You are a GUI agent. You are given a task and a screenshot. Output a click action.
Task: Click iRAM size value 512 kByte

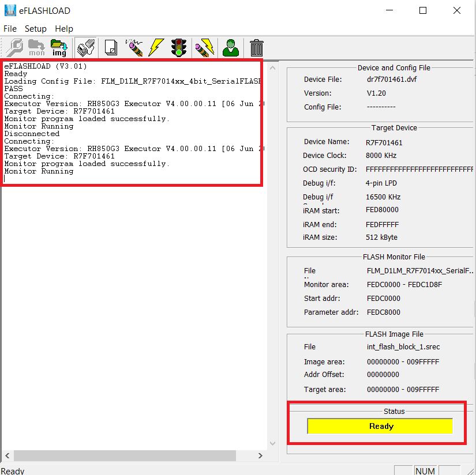click(x=381, y=237)
